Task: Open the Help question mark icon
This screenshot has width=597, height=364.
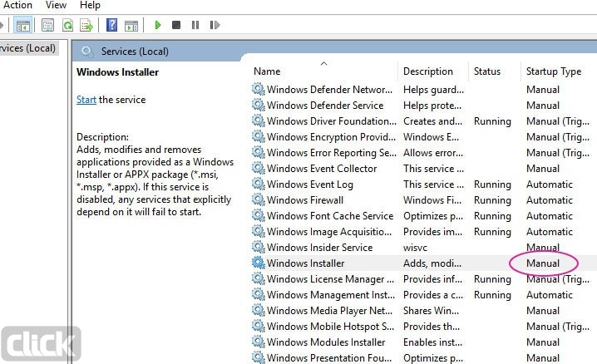Action: point(111,26)
